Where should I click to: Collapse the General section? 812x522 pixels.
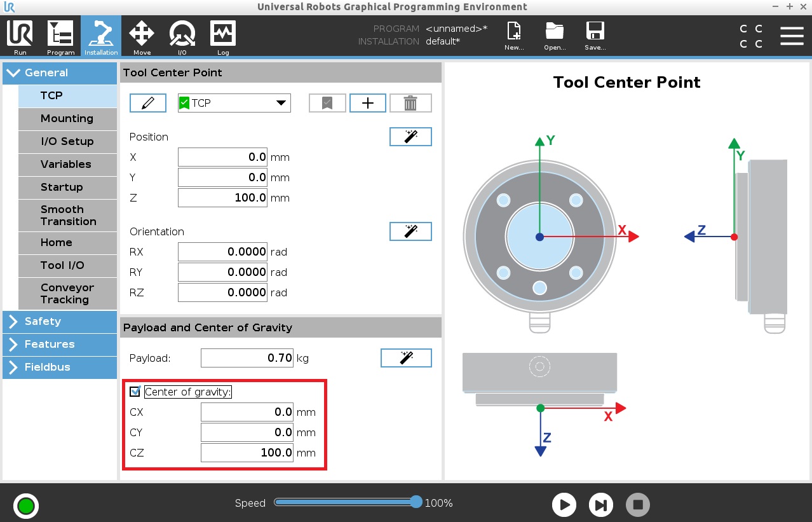click(x=60, y=72)
